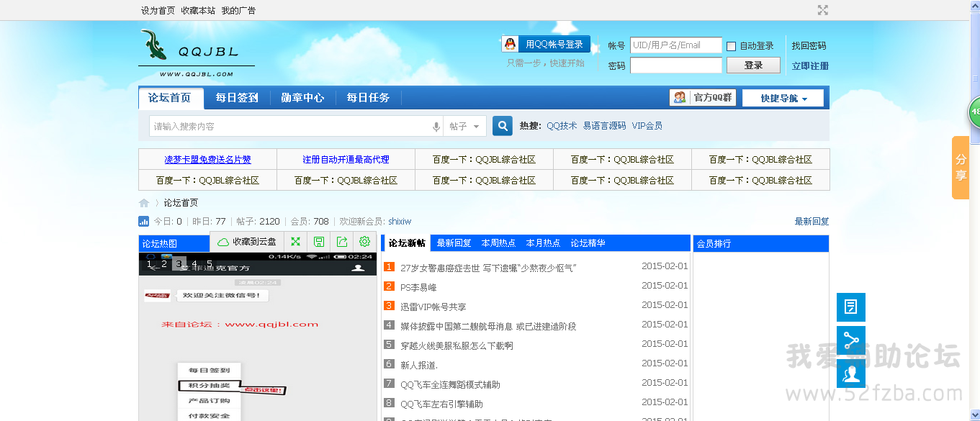Click the green share export icon
This screenshot has width=980, height=421.
coord(342,242)
